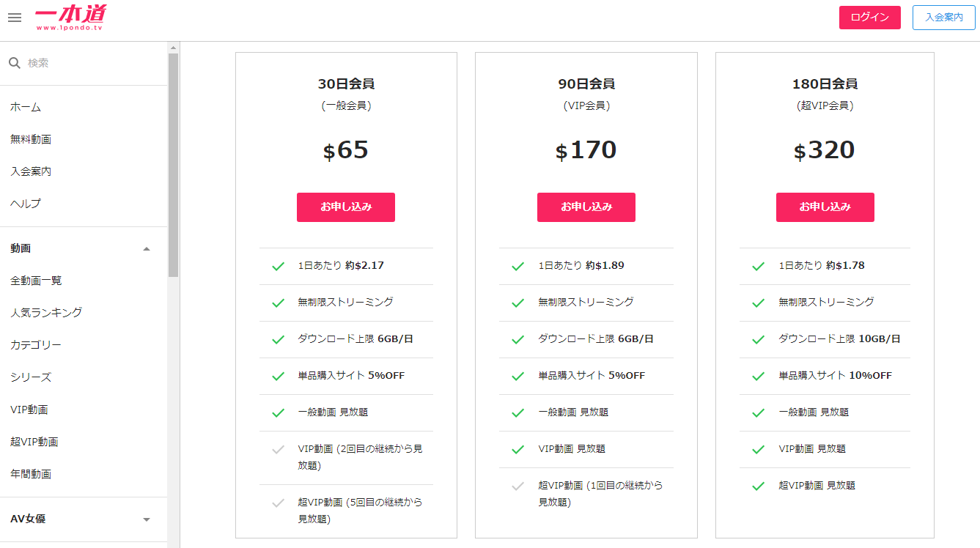The width and height of the screenshot is (980, 548).
Task: Open the hamburger menu icon
Action: 15,18
